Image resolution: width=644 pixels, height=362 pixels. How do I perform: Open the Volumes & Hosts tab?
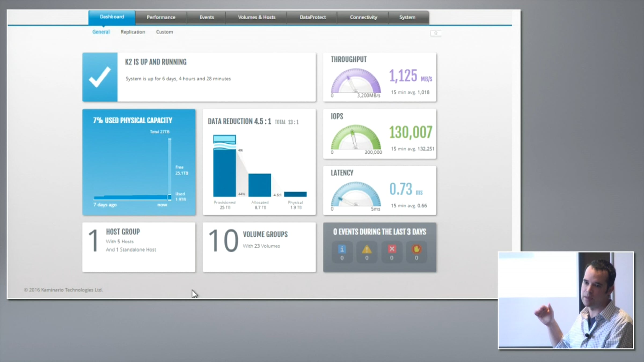pyautogui.click(x=257, y=17)
